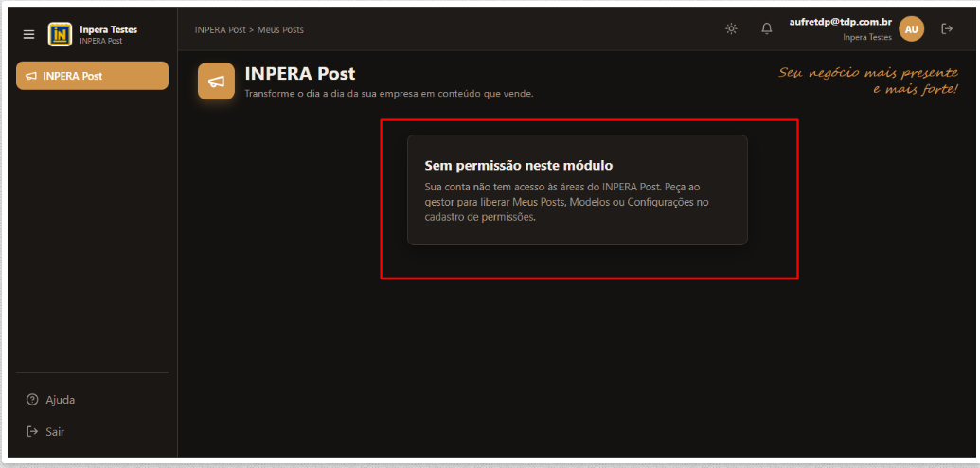
Task: Click Sair to sign out
Action: [45, 432]
